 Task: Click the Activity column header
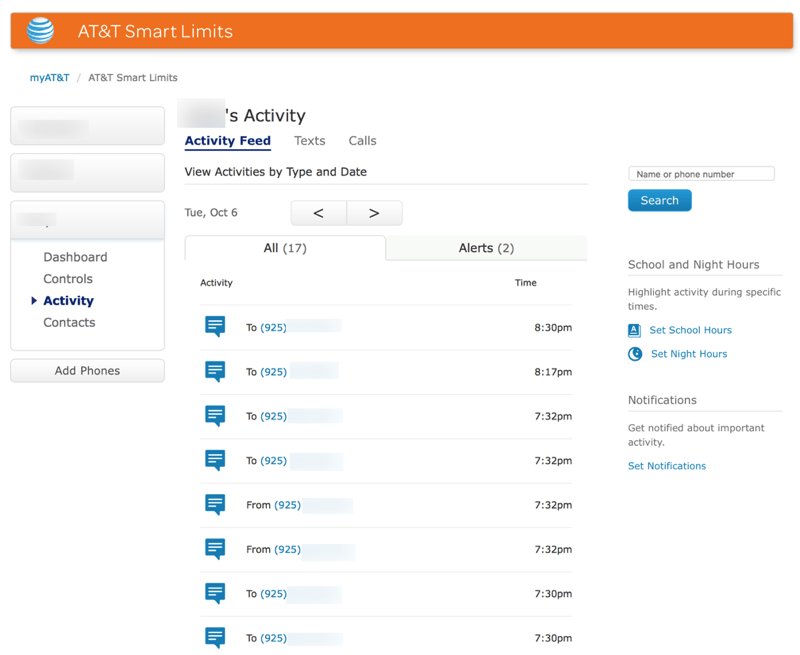[216, 283]
